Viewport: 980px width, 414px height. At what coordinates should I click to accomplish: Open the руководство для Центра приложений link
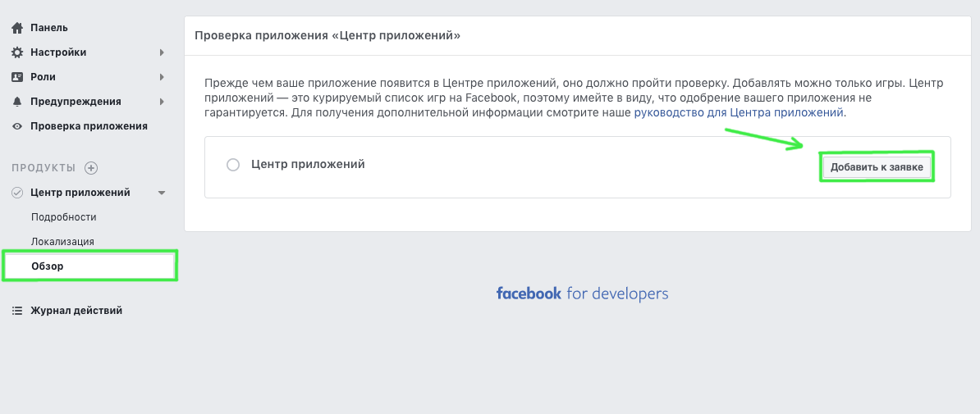tap(739, 113)
